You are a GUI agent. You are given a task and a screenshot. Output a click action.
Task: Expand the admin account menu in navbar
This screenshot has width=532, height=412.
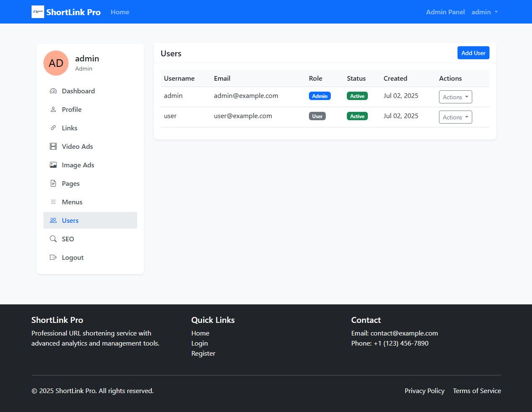click(484, 12)
